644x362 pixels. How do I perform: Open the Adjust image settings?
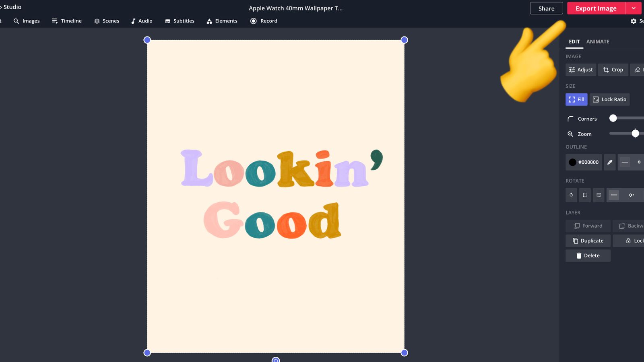coord(580,70)
